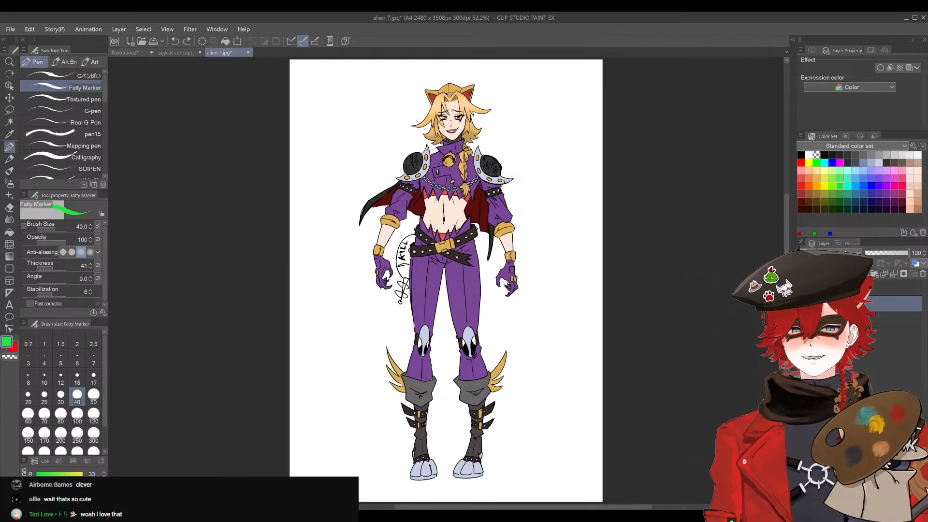Select the Lasso selection tool

[9, 110]
